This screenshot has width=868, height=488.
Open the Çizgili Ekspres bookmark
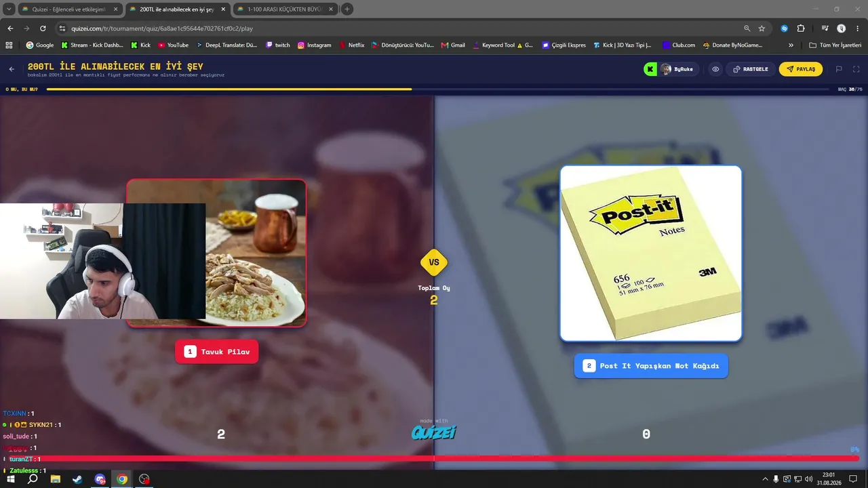coord(564,45)
